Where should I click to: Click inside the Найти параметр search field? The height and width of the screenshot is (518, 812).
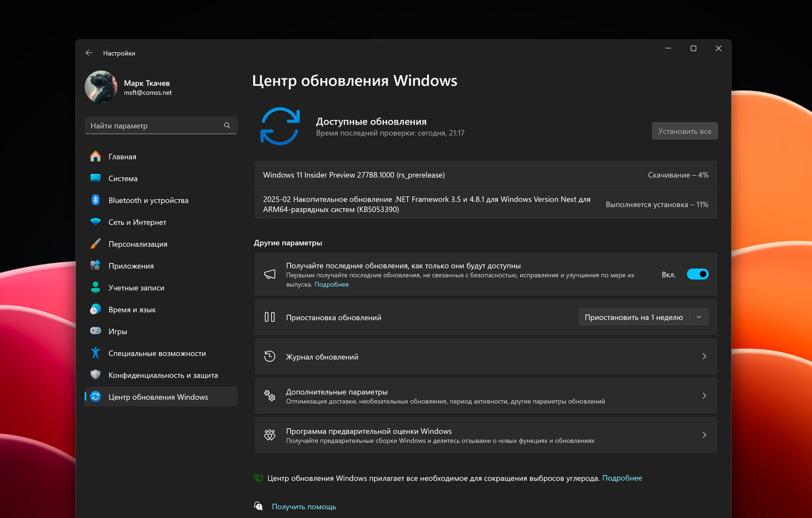pyautogui.click(x=157, y=125)
